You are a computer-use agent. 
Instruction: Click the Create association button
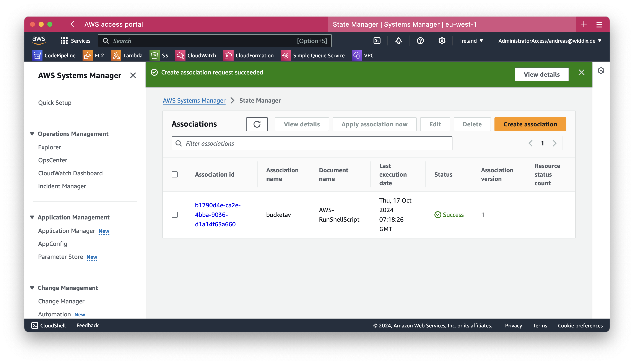click(x=530, y=124)
